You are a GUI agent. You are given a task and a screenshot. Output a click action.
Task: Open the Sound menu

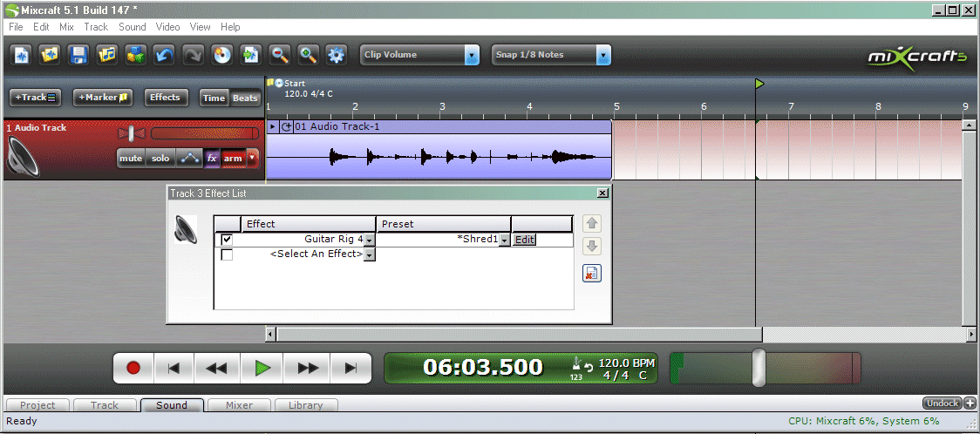click(132, 27)
